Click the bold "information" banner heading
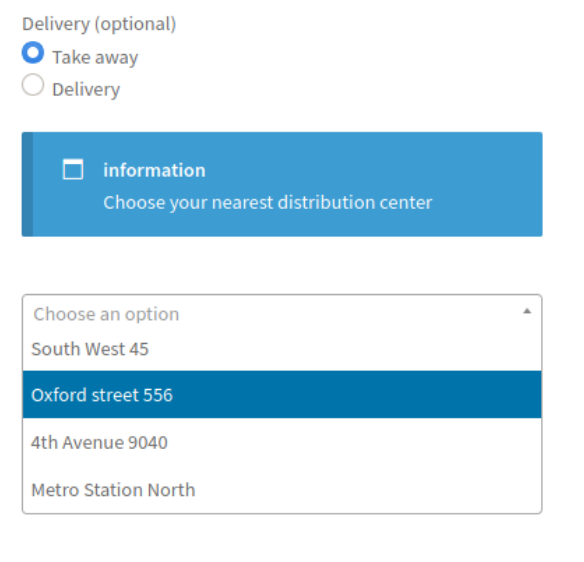This screenshot has height=562, width=584. (154, 170)
